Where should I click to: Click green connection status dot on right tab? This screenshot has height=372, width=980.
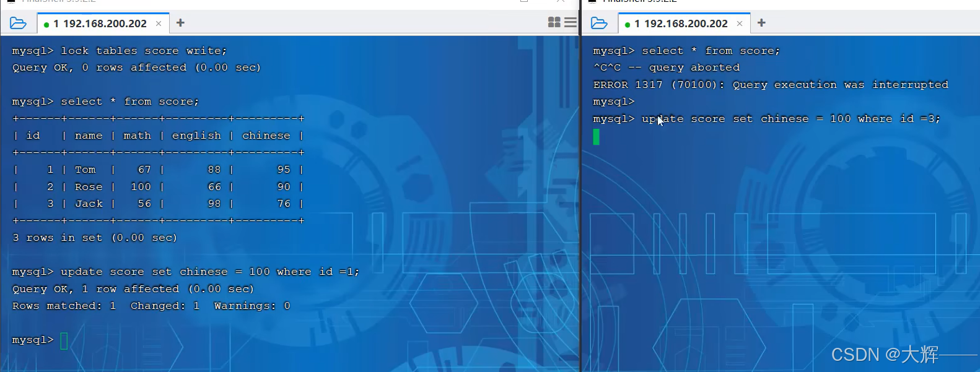click(x=628, y=25)
